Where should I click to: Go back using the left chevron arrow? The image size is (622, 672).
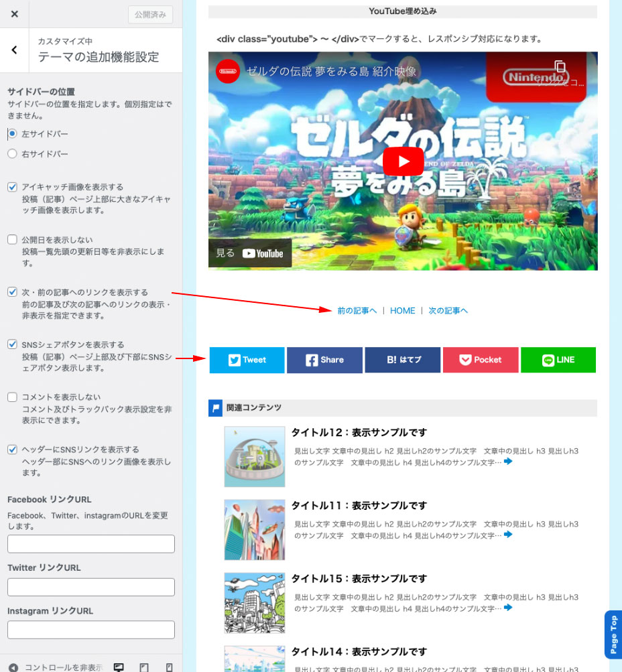tap(15, 50)
